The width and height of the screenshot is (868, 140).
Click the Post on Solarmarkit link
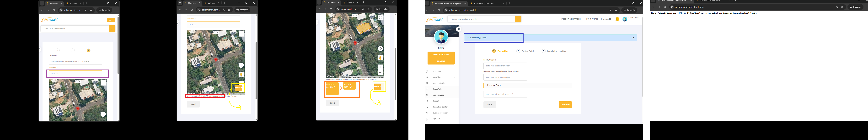571,19
